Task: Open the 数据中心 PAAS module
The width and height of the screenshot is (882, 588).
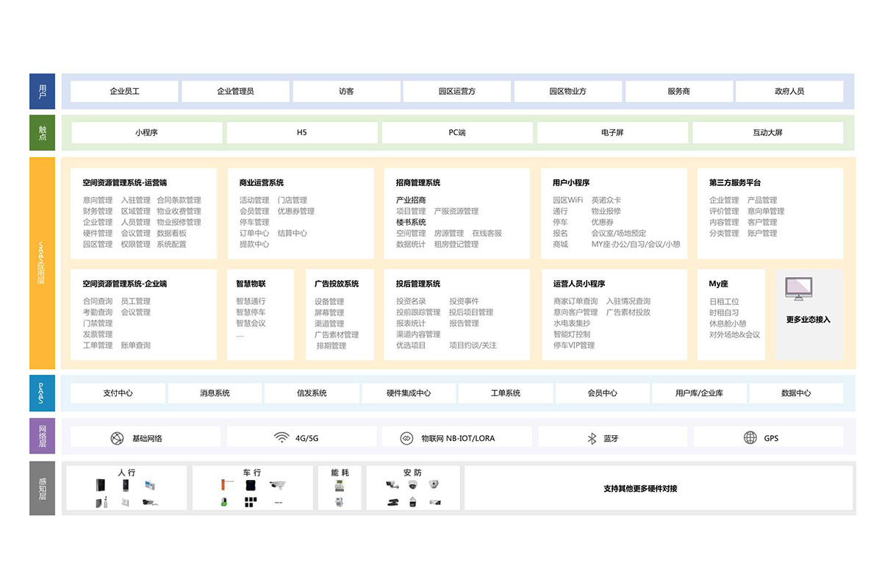Action: [x=796, y=393]
